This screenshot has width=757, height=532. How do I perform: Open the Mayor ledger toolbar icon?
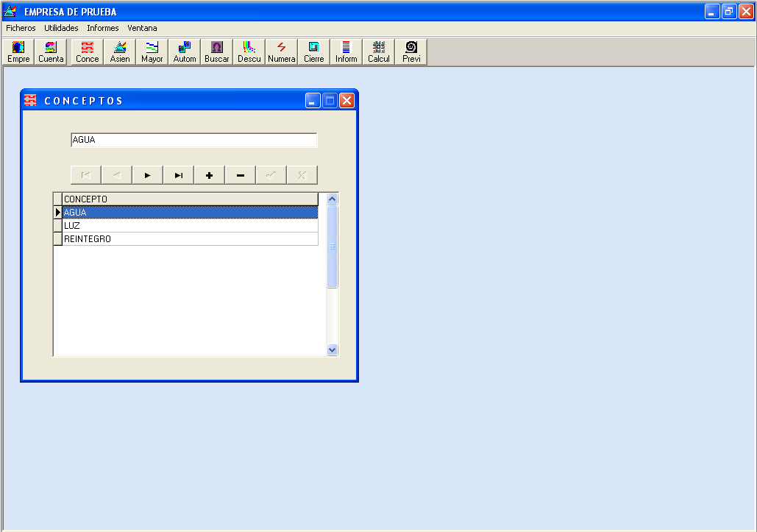click(152, 52)
